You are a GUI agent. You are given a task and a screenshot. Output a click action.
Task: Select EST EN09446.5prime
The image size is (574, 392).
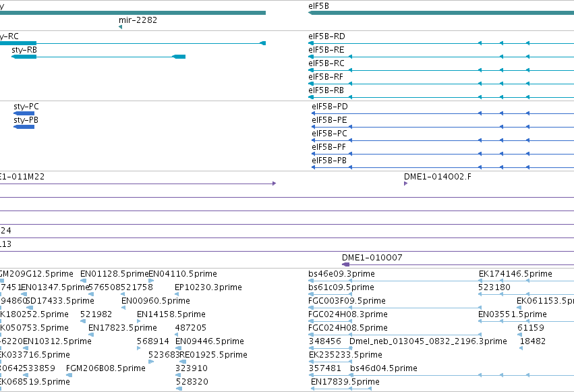[209, 341]
